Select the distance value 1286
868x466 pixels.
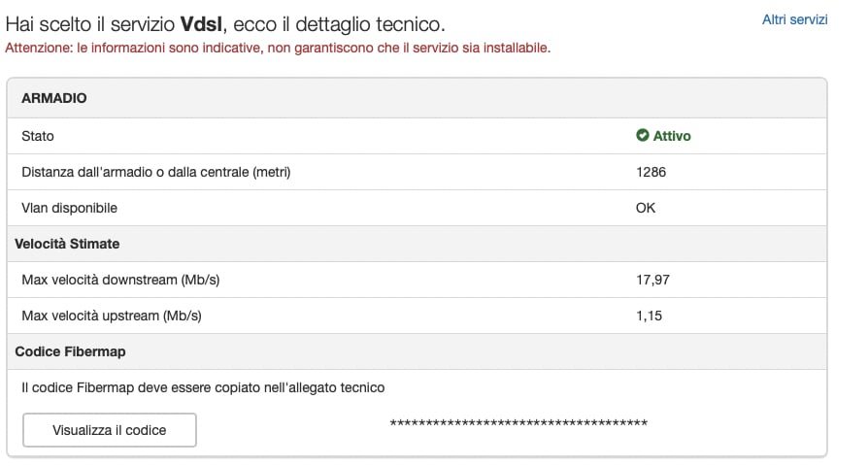pos(651,172)
